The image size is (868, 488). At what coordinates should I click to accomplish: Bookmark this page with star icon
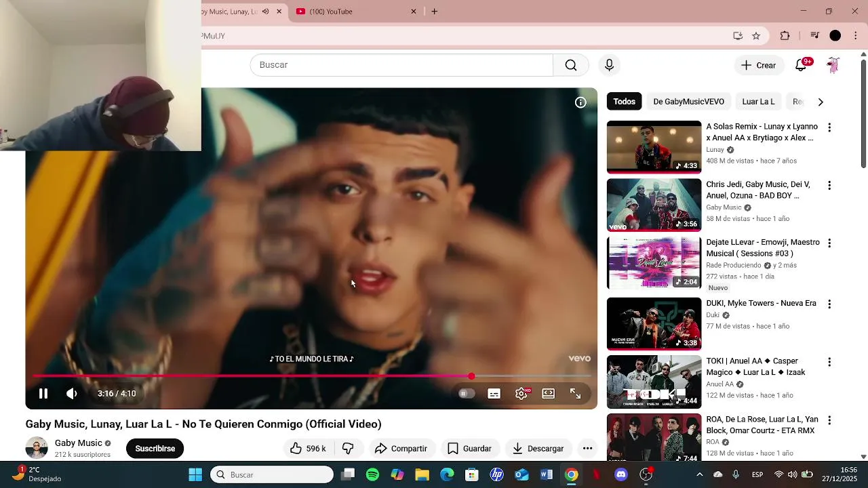click(756, 36)
